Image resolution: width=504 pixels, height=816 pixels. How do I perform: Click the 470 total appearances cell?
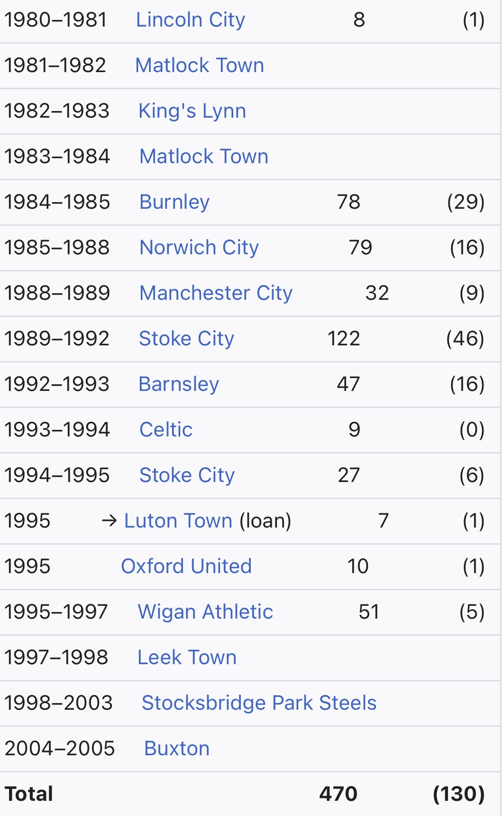[338, 794]
